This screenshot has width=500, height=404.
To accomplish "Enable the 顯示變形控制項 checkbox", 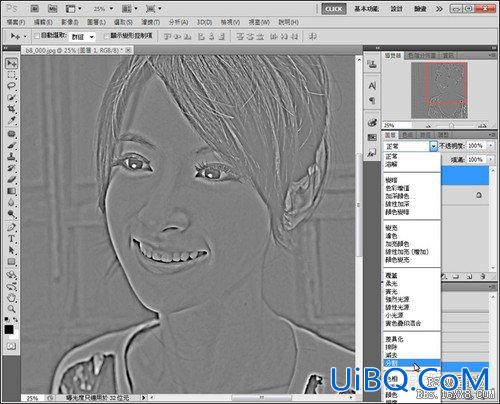I will pyautogui.click(x=106, y=36).
